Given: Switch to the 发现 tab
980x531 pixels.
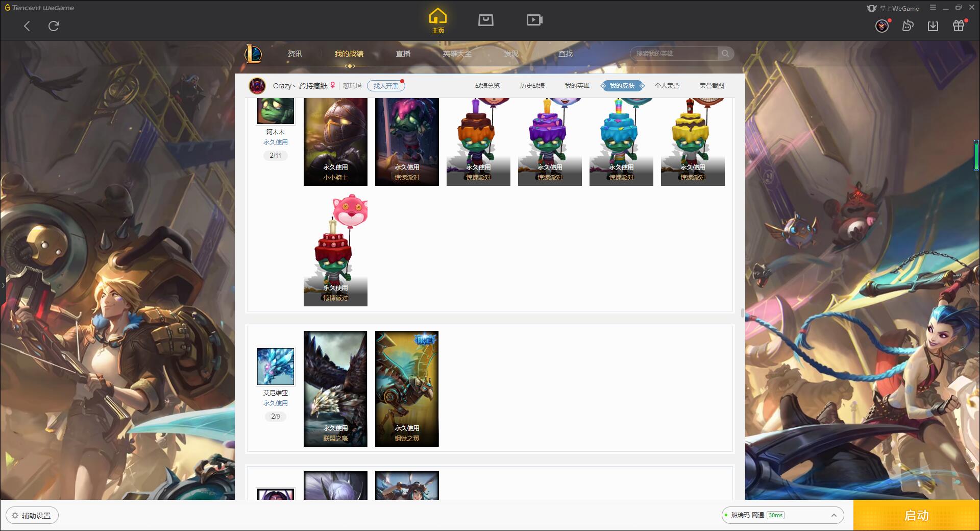Looking at the screenshot, I should [x=511, y=54].
